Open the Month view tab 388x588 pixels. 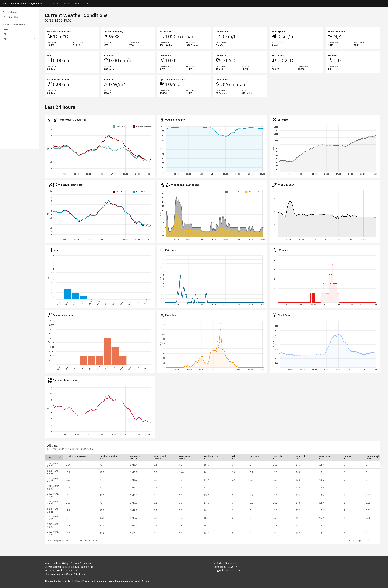tap(77, 4)
